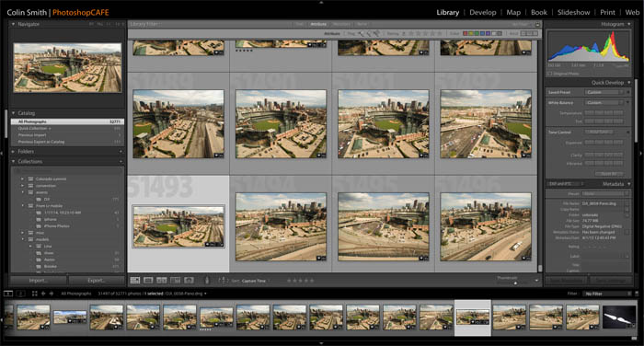This screenshot has height=346, width=644.
Task: Open the Develop module
Action: tap(483, 12)
